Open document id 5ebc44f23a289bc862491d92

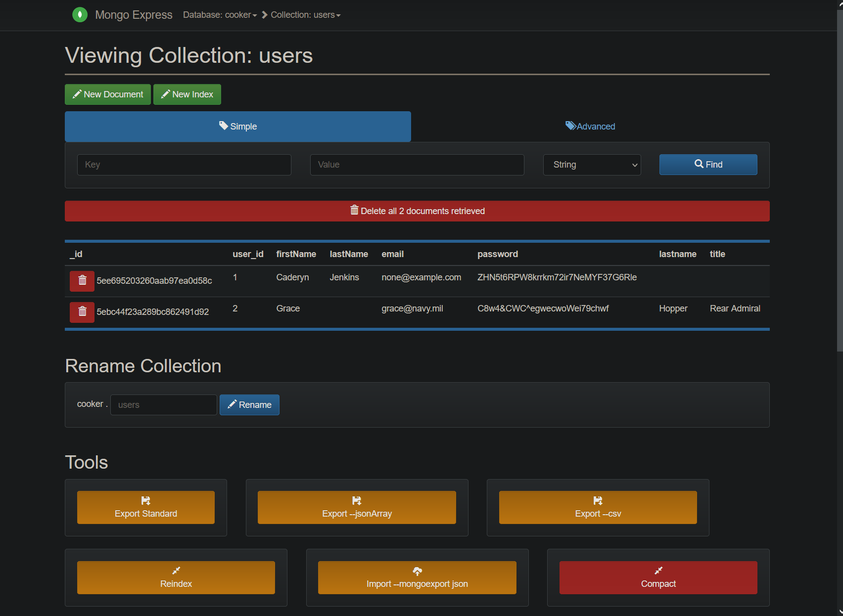(152, 312)
